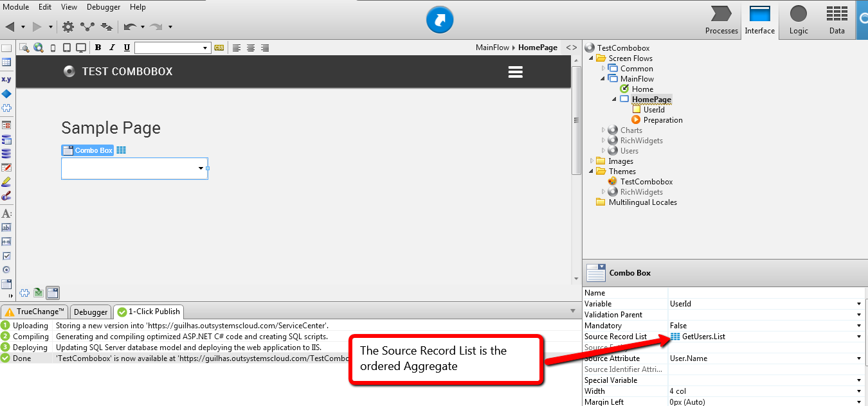
Task: Click the hamburger menu on page preview
Action: [x=515, y=72]
